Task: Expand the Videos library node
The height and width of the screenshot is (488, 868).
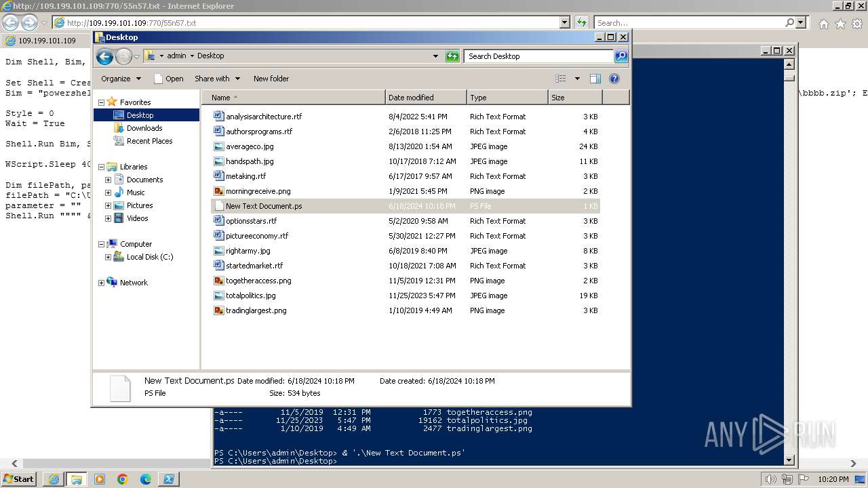Action: (x=108, y=218)
